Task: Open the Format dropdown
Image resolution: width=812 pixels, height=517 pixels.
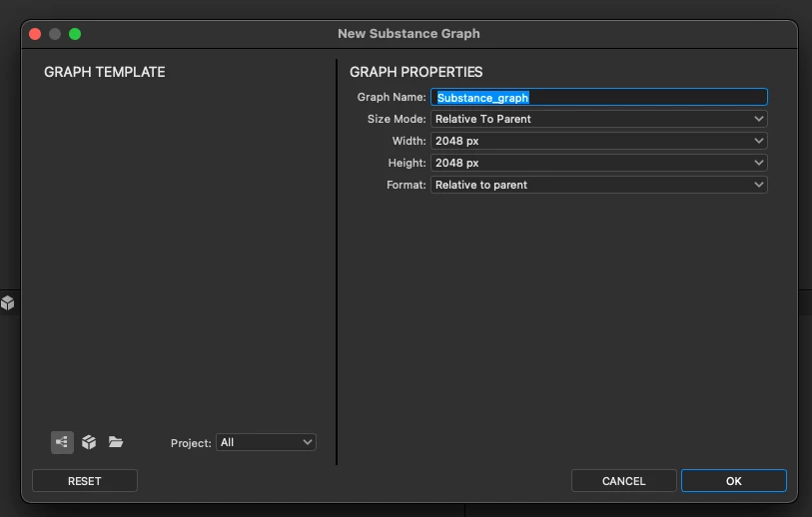Action: click(598, 185)
